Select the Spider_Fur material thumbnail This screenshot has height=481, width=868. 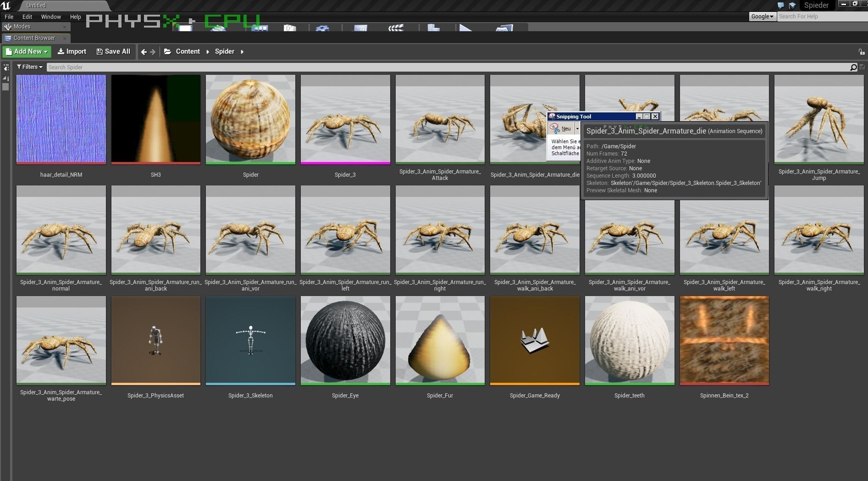pyautogui.click(x=440, y=341)
